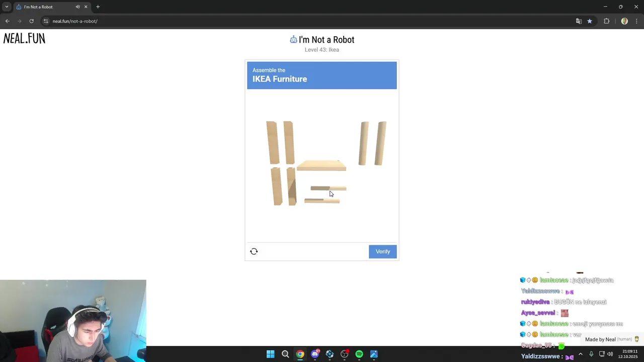Screen dimensions: 644x362
Task: Open the NEAL.FUN home logo
Action: point(24,39)
